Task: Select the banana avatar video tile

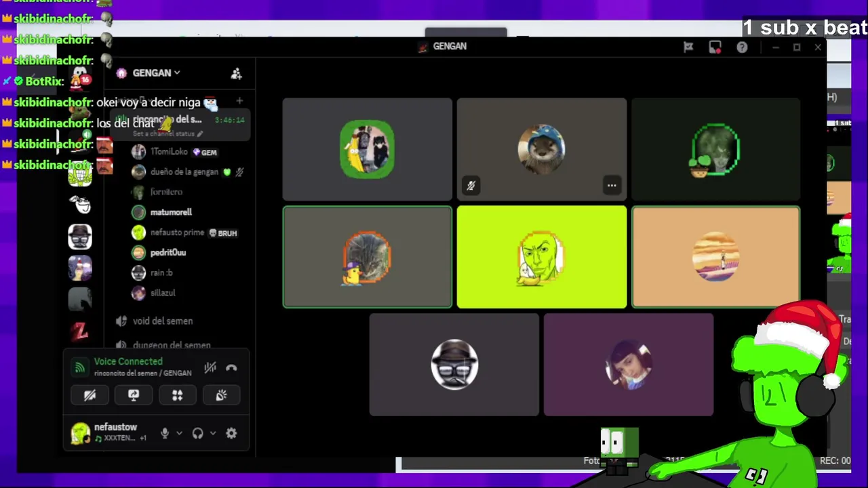Action: point(367,149)
